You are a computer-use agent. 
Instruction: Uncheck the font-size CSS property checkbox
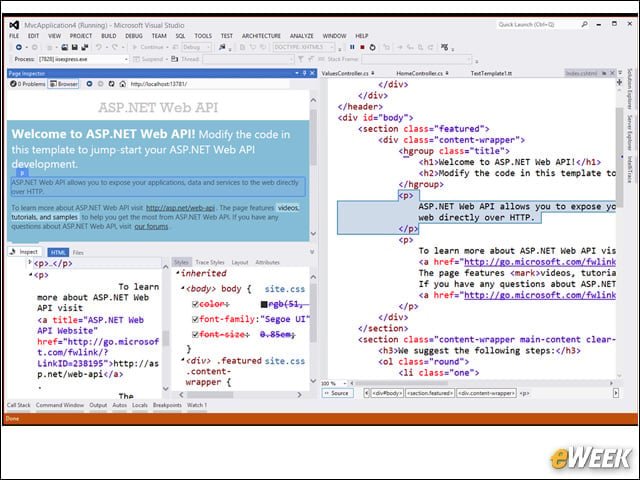pos(195,334)
